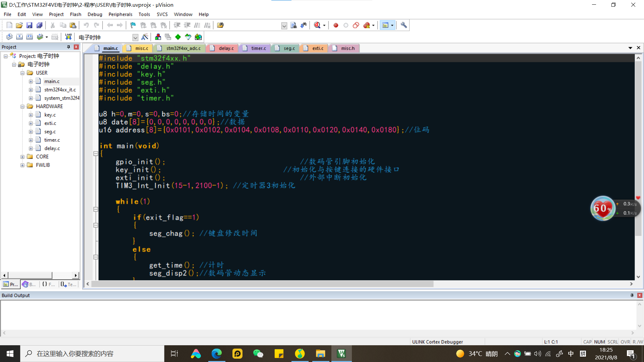
Task: Translate current file icon
Action: tap(9, 37)
